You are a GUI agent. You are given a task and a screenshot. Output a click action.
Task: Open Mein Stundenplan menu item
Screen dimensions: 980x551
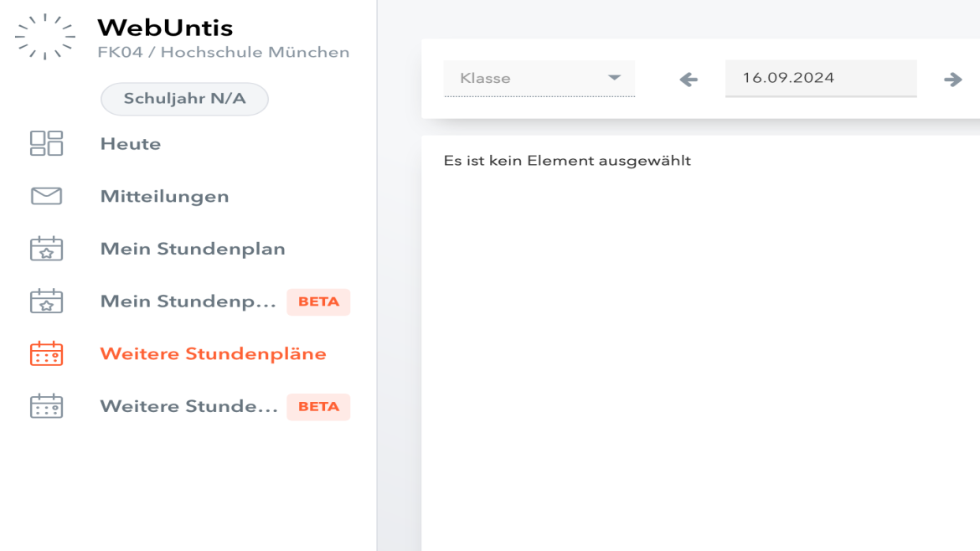point(193,249)
